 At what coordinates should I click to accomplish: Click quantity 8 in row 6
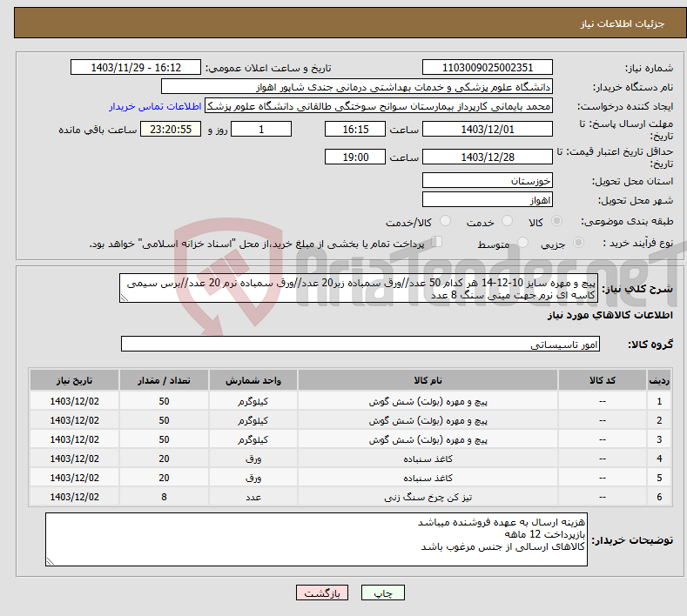(164, 497)
